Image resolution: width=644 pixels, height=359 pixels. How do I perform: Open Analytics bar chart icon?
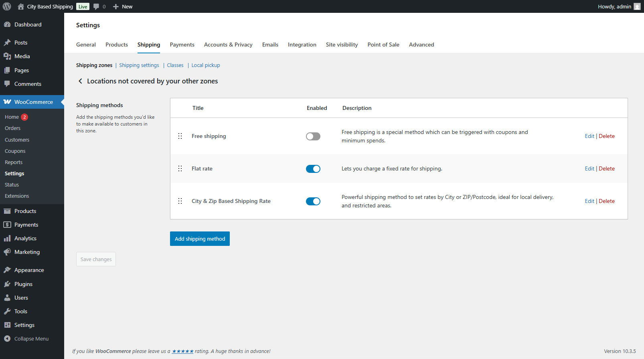point(7,238)
